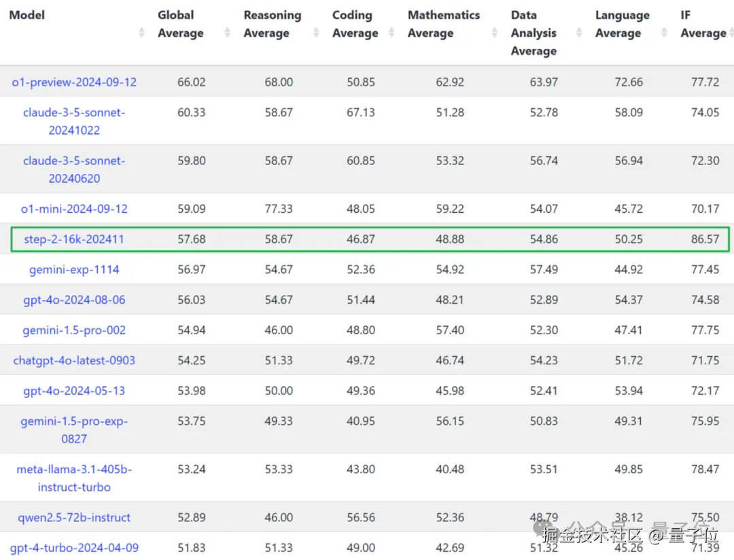Open the gemini-1.5-pro-exp-0827 model link
734x560 pixels.
pos(74,430)
